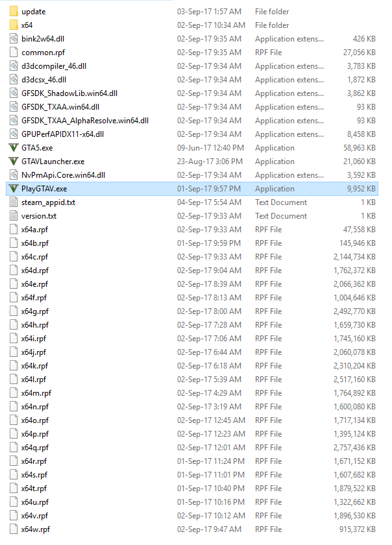Click the 2,757,436 KB size value
Screen dimensions: 392x545
click(x=354, y=447)
